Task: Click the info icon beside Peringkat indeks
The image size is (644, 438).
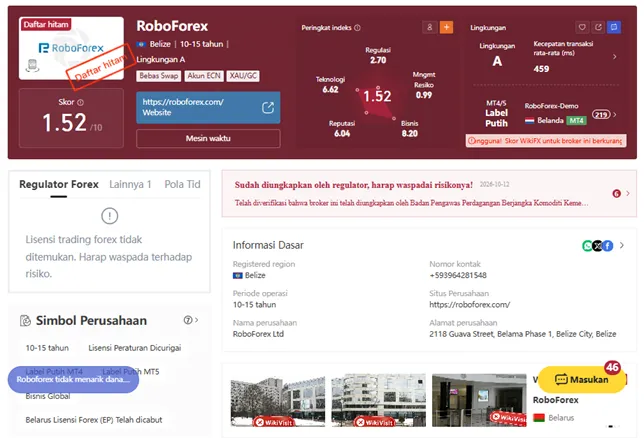Action: pos(357,28)
